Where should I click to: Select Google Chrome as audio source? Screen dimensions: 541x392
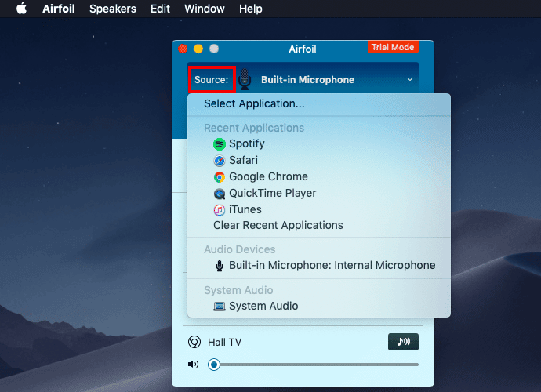(319, 176)
